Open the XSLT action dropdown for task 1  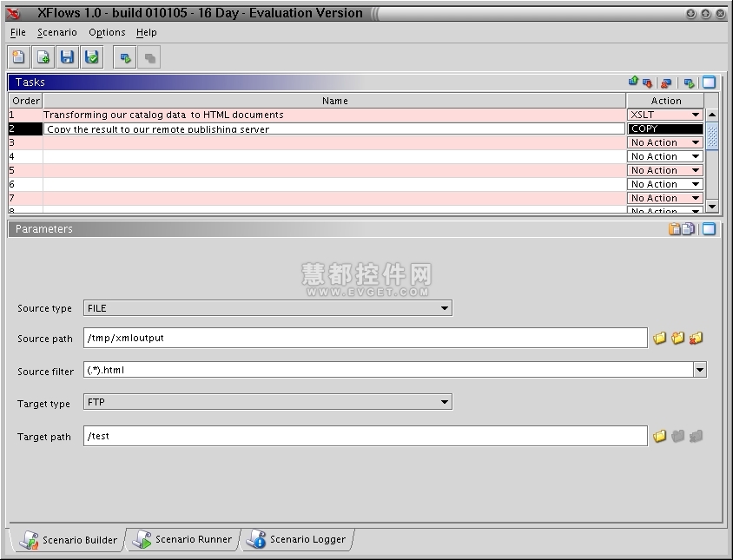pos(665,115)
